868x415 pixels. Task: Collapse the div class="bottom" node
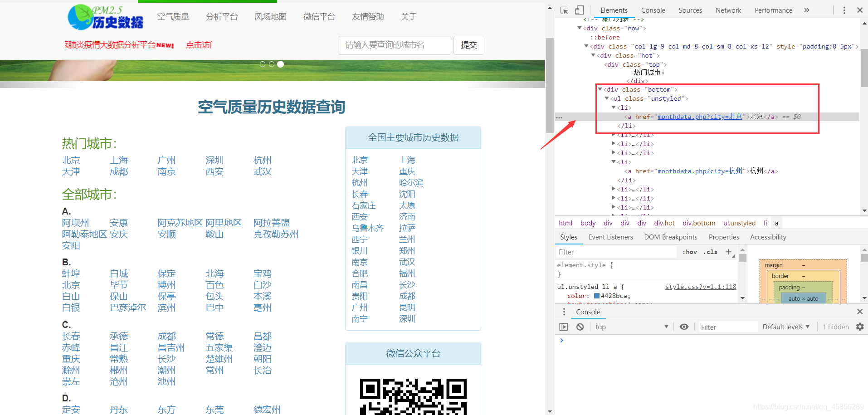tap(600, 89)
